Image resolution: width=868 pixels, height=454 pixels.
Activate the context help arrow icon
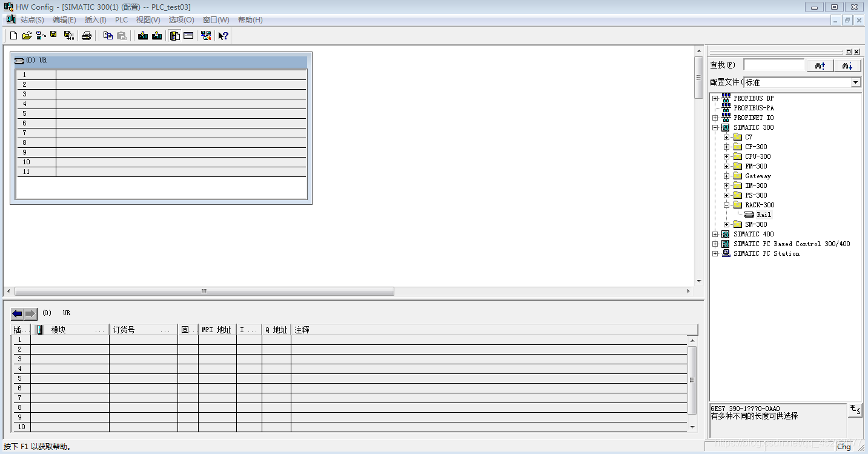[x=224, y=36]
